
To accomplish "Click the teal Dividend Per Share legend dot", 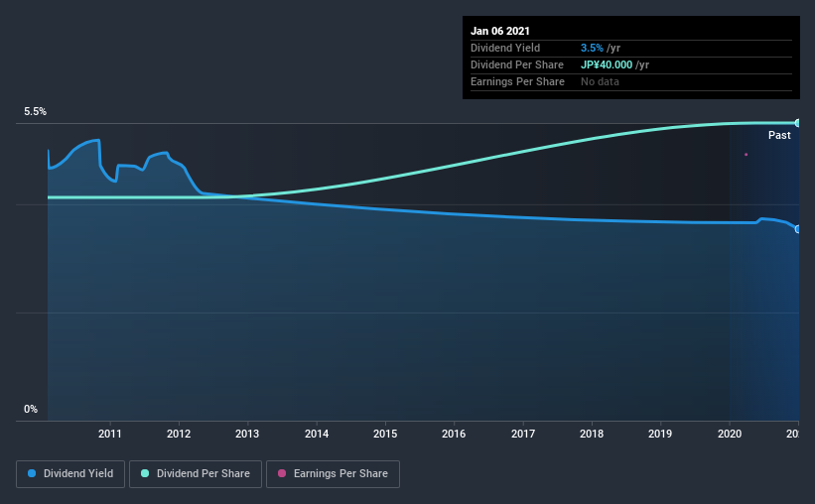I will (145, 473).
